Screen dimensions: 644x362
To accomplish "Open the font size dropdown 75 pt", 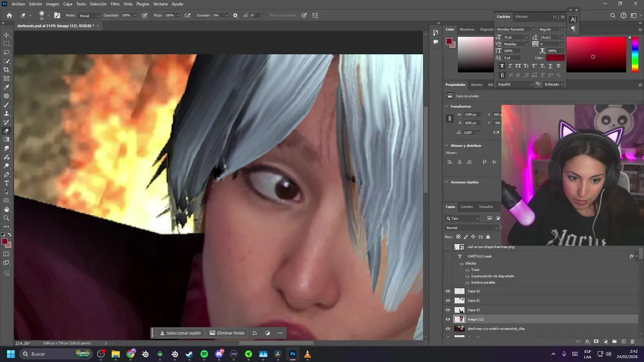I will 516,37.
